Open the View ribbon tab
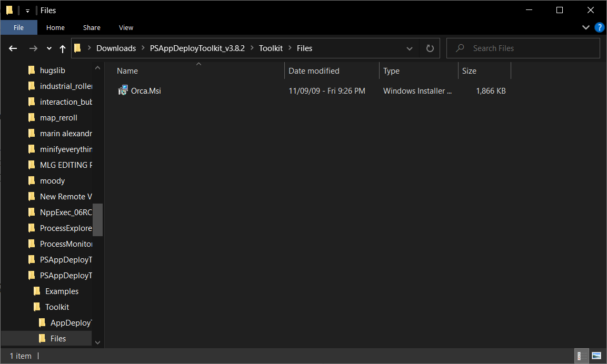Image resolution: width=607 pixels, height=364 pixels. (x=126, y=27)
